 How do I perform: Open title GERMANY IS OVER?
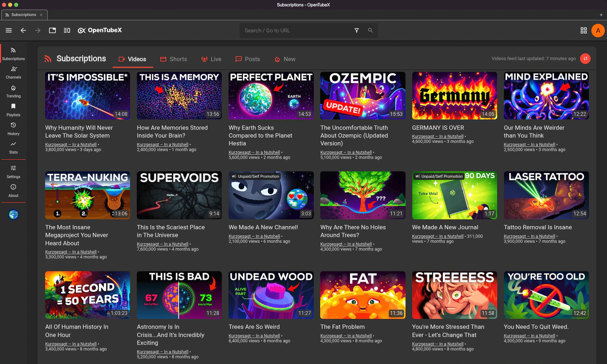438,128
